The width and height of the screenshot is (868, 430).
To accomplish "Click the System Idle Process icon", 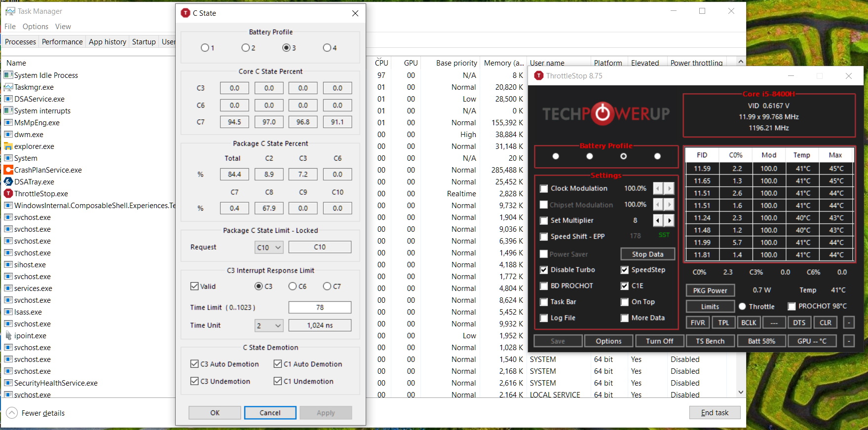I will tap(8, 75).
